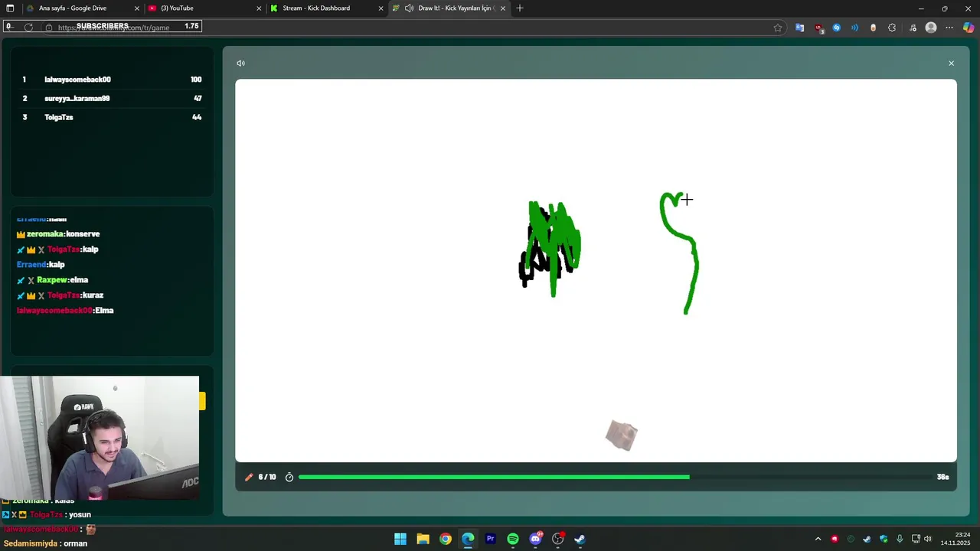Viewport: 980px width, 551px height.
Task: Click the green scribble drawing on canvas
Action: click(x=551, y=246)
